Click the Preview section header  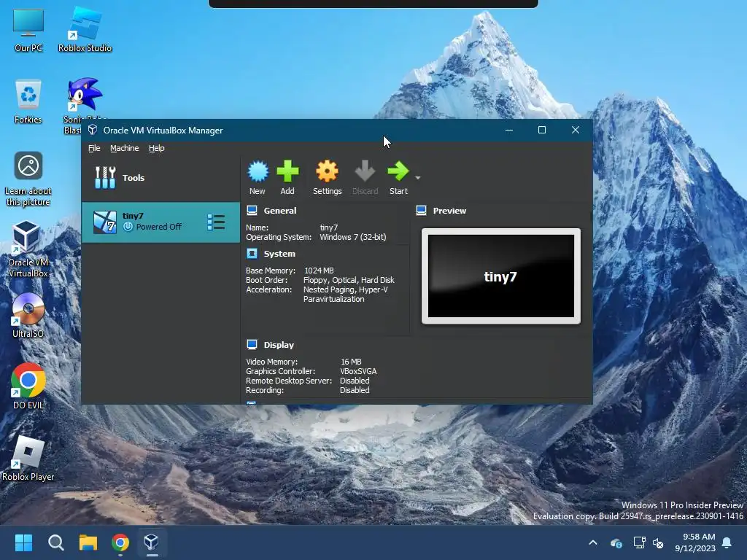[449, 211]
